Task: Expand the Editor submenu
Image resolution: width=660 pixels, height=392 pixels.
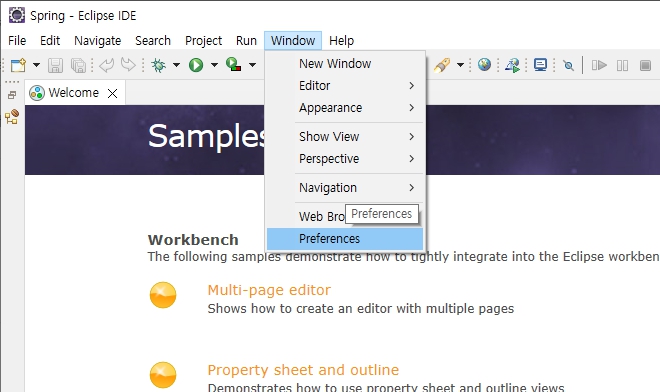Action: click(x=345, y=85)
